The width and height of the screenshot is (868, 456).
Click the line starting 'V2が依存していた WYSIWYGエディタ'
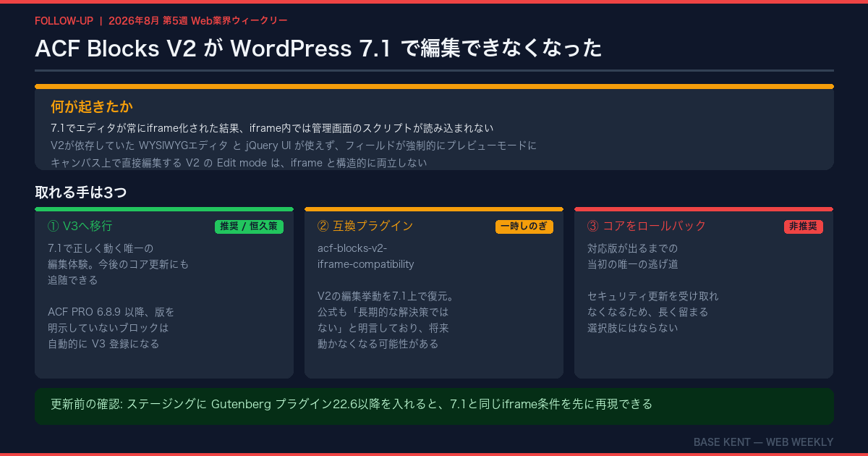[x=294, y=145]
